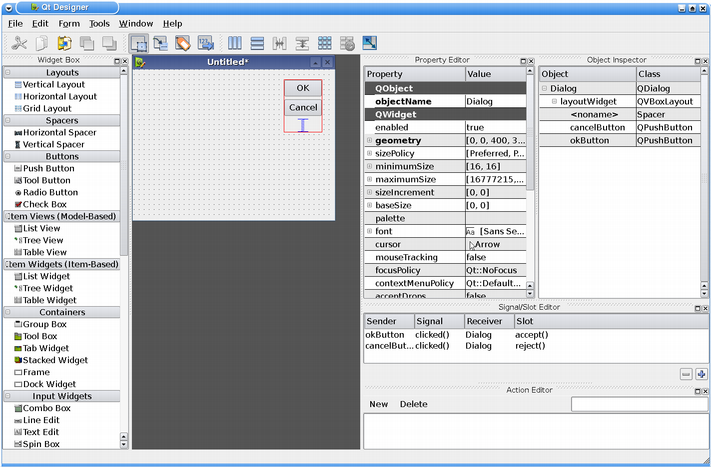Click the enabled property value true
This screenshot has height=467, width=711.
tap(476, 128)
